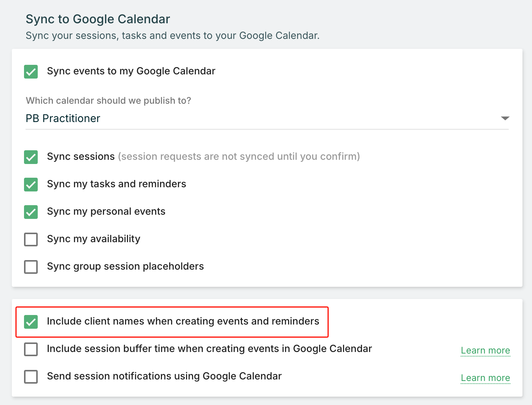Uncheck the 'Include client names' green checkbox

(x=31, y=322)
